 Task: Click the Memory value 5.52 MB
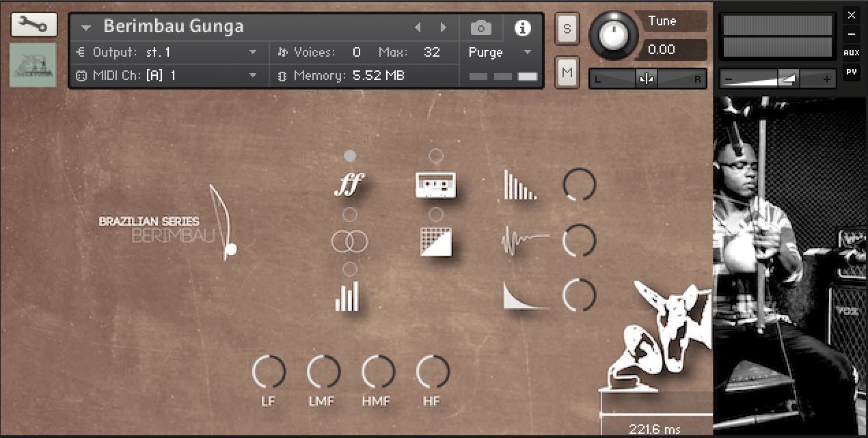pos(379,76)
